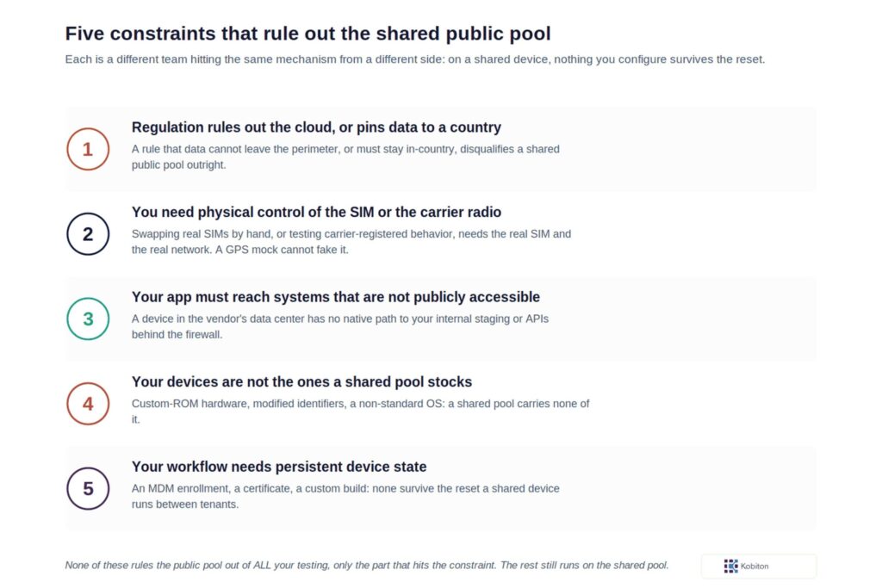Screen dimensions: 882x588
Task: Click description about MDM enrollment
Action: (x=345, y=497)
